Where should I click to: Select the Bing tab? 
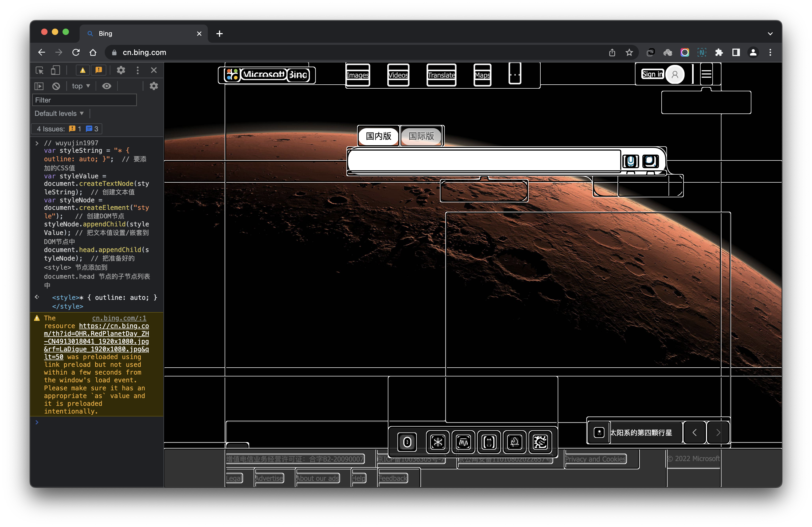[143, 33]
